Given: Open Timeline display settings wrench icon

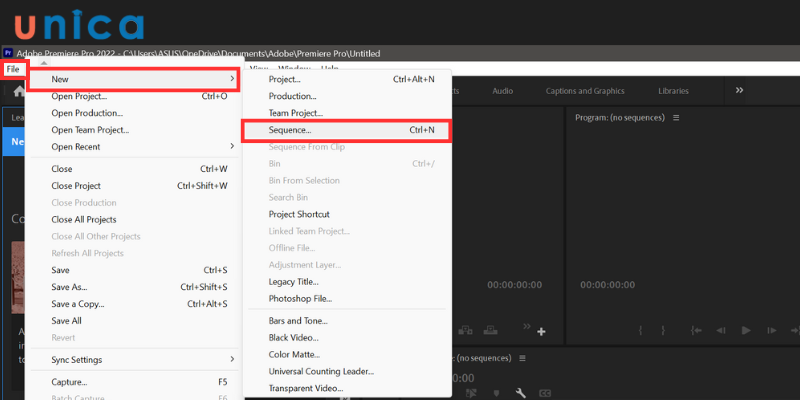Looking at the screenshot, I should click(521, 393).
